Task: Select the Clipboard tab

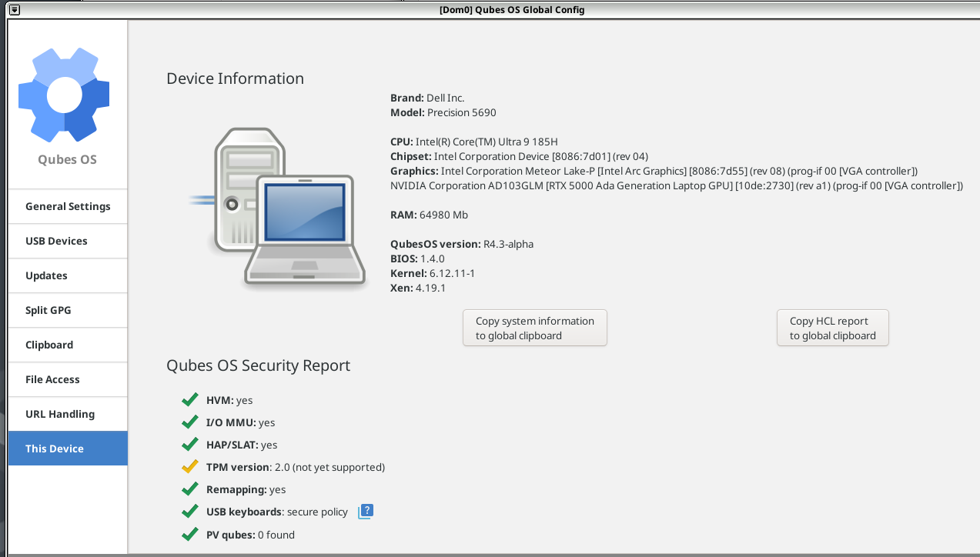Action: pos(68,345)
